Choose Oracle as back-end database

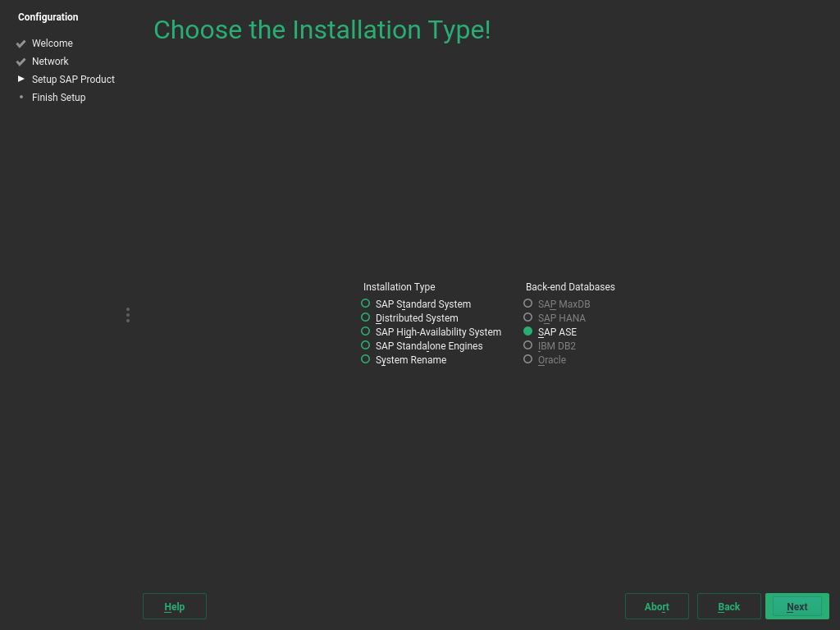(x=528, y=359)
